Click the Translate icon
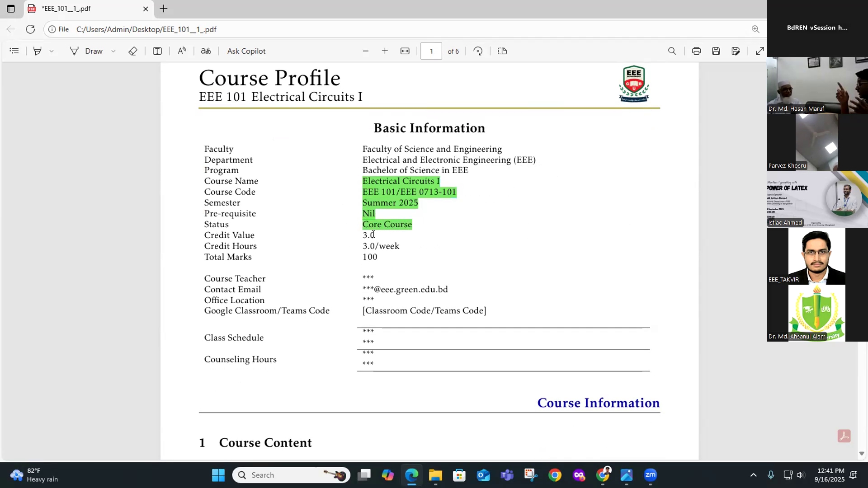 (206, 51)
